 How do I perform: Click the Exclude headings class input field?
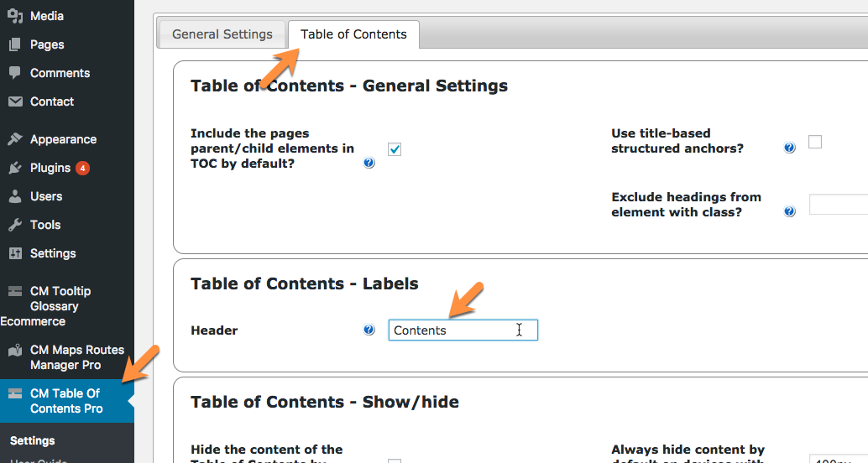(839, 204)
